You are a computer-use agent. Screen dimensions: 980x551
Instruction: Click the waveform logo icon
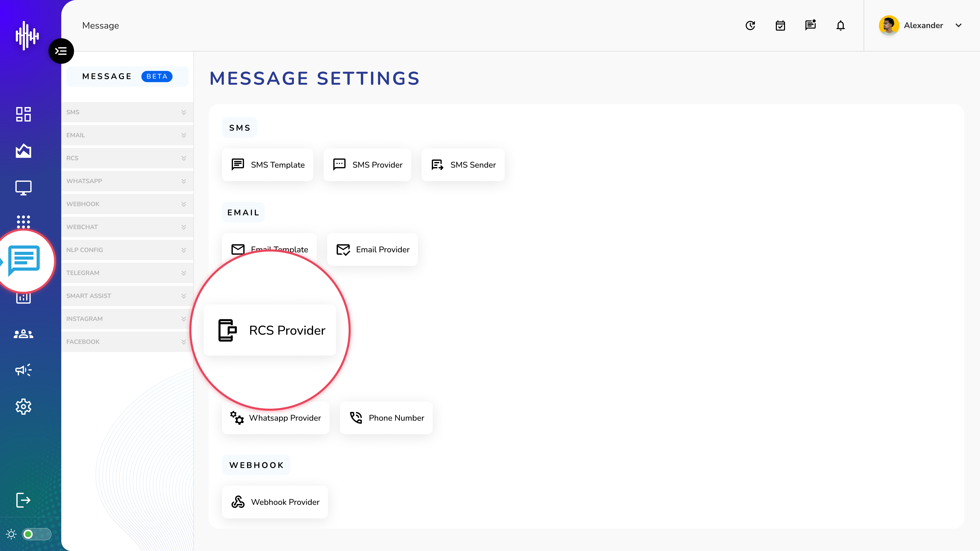coord(27,35)
